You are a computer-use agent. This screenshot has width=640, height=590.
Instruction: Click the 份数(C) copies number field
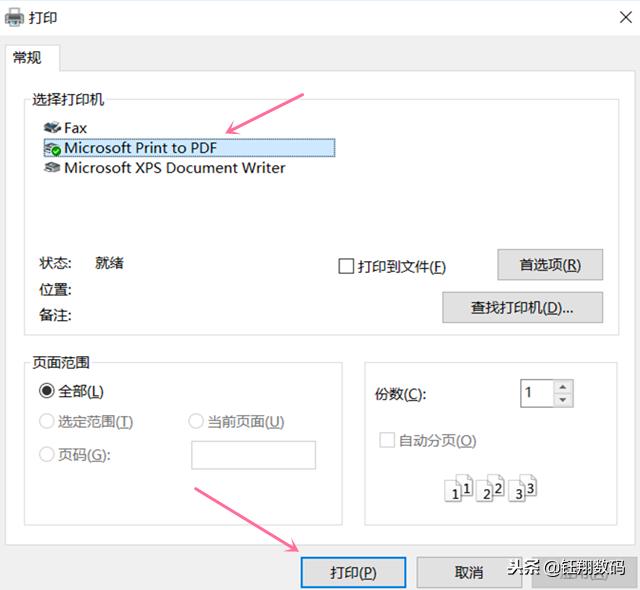[x=537, y=393]
